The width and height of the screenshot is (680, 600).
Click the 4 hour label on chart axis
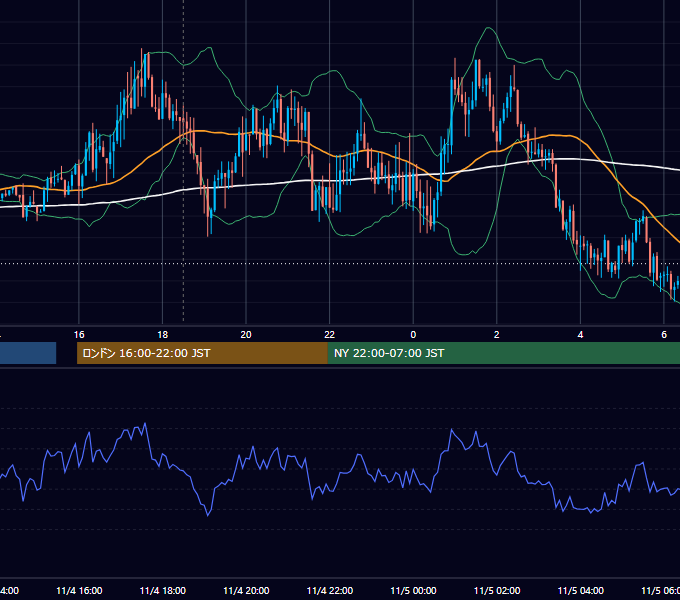click(580, 335)
